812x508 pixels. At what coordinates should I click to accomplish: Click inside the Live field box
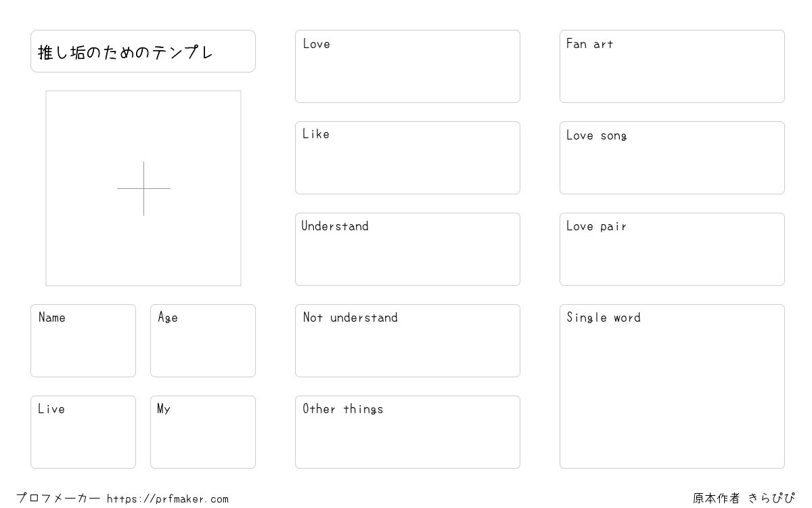(83, 432)
